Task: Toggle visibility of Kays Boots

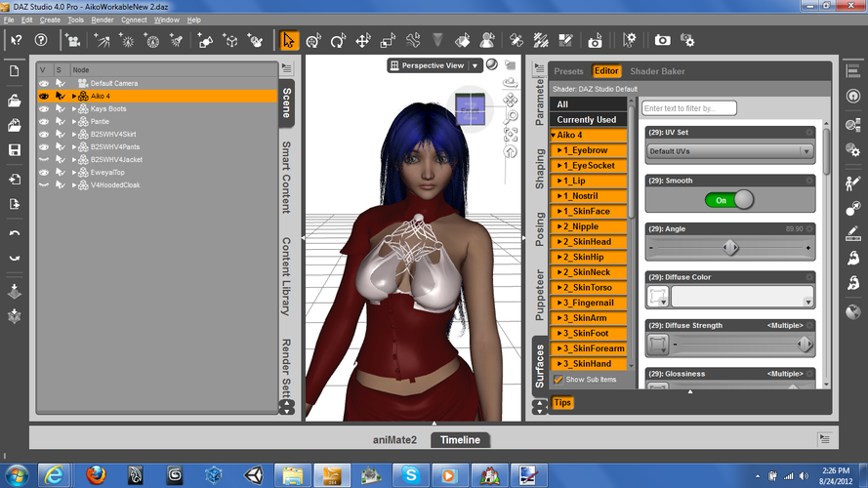Action: pos(44,108)
